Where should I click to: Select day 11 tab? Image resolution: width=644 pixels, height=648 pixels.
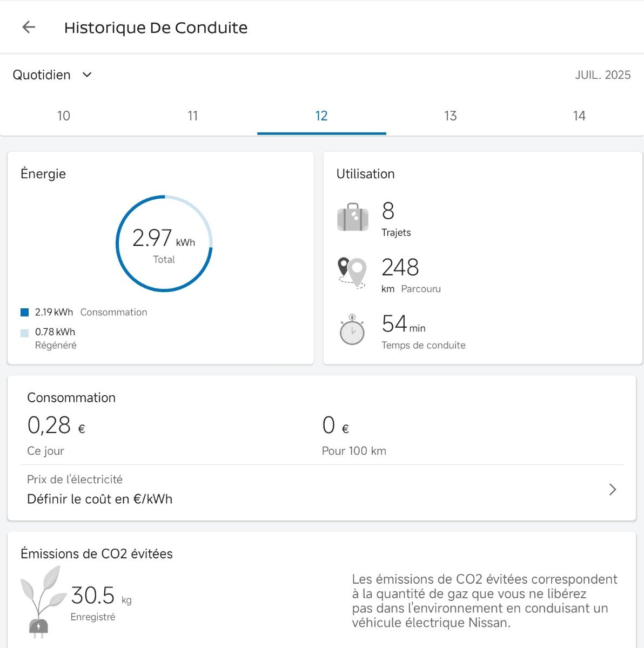(193, 116)
